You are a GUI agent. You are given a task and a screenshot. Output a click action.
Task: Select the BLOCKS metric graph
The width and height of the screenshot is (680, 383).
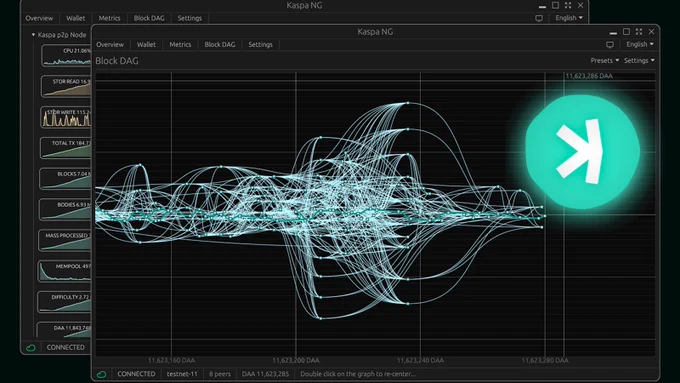coord(65,179)
